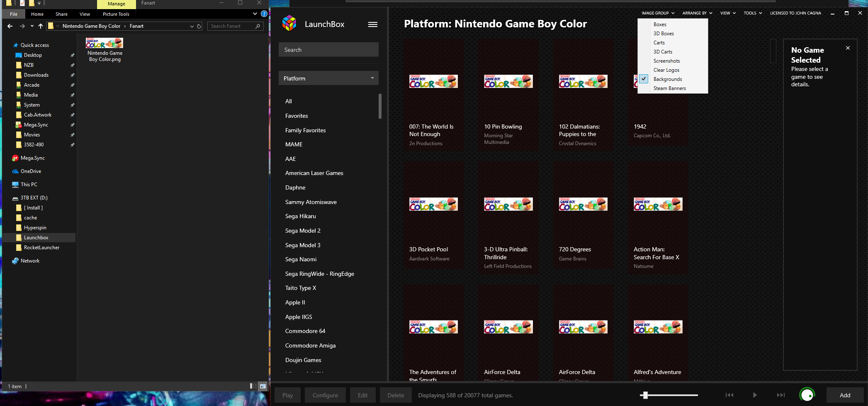
Task: Choose Boxes in image group menu
Action: [x=660, y=24]
